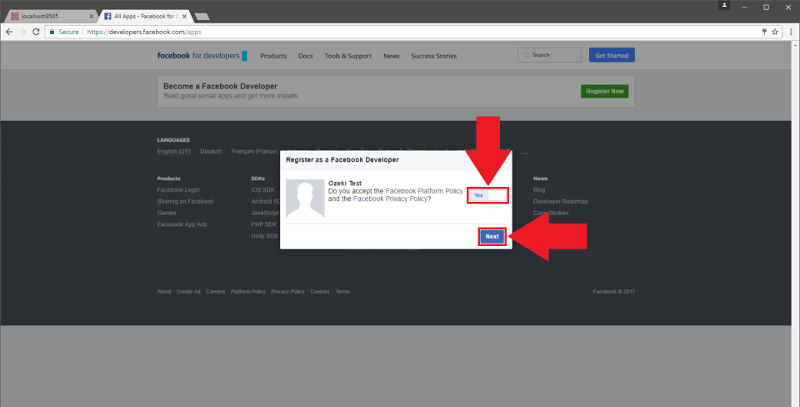The image size is (800, 407).
Task: Open the Facebook Platform Policy link
Action: click(423, 190)
